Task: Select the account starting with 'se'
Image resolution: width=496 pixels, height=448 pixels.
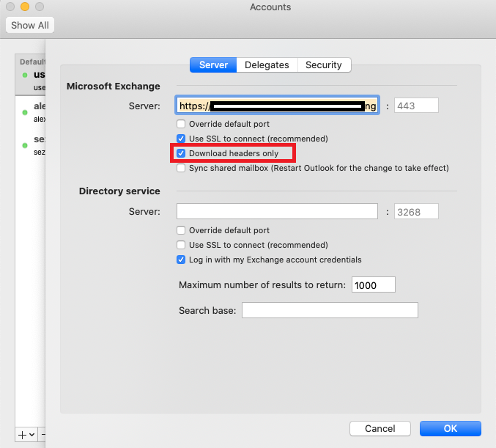Action: [30, 144]
